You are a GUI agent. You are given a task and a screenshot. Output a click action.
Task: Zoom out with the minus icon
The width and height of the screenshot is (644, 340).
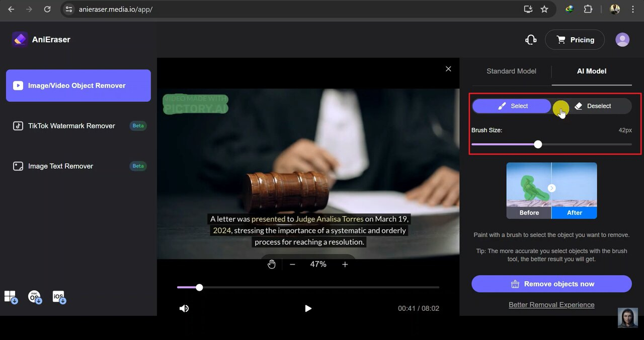(292, 264)
